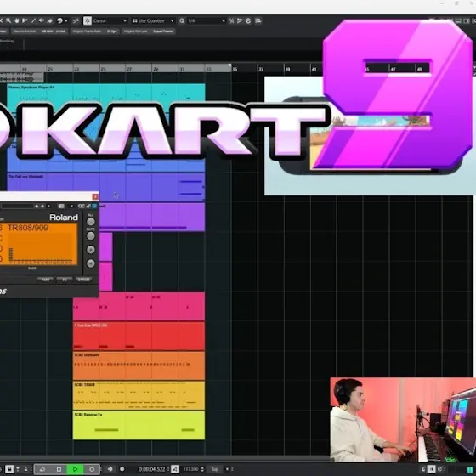The image size is (476, 476).
Task: Toggle the blue plugin header button
Action: [x=94, y=206]
